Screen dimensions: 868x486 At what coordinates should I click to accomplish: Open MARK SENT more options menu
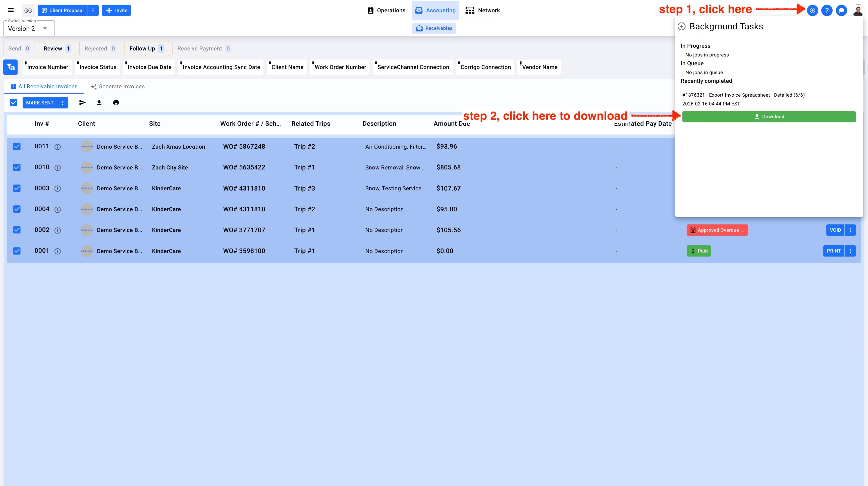pos(63,103)
